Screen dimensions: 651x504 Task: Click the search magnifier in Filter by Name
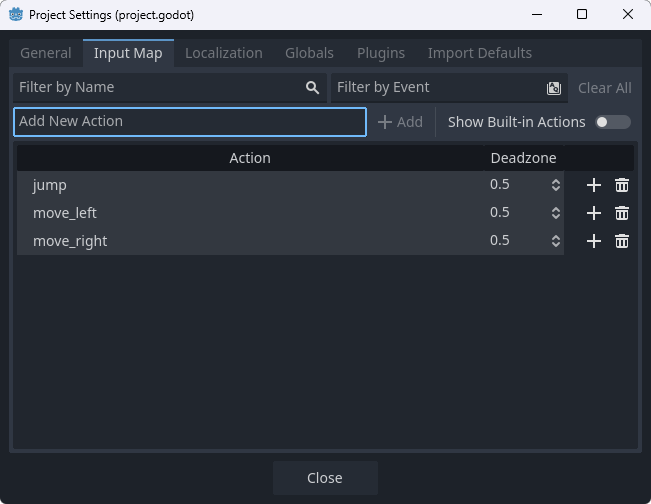point(313,88)
